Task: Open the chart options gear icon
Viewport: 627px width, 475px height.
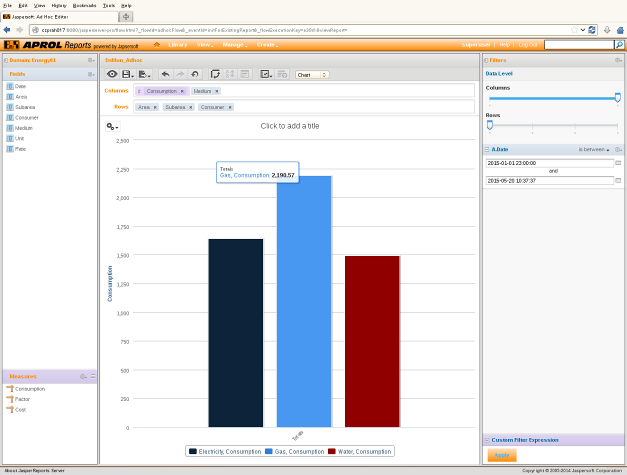Action: click(x=112, y=127)
